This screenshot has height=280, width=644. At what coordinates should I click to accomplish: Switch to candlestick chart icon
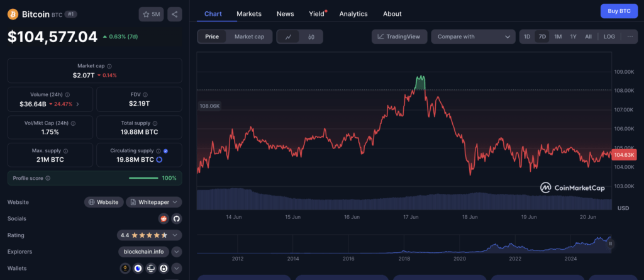[x=311, y=36]
